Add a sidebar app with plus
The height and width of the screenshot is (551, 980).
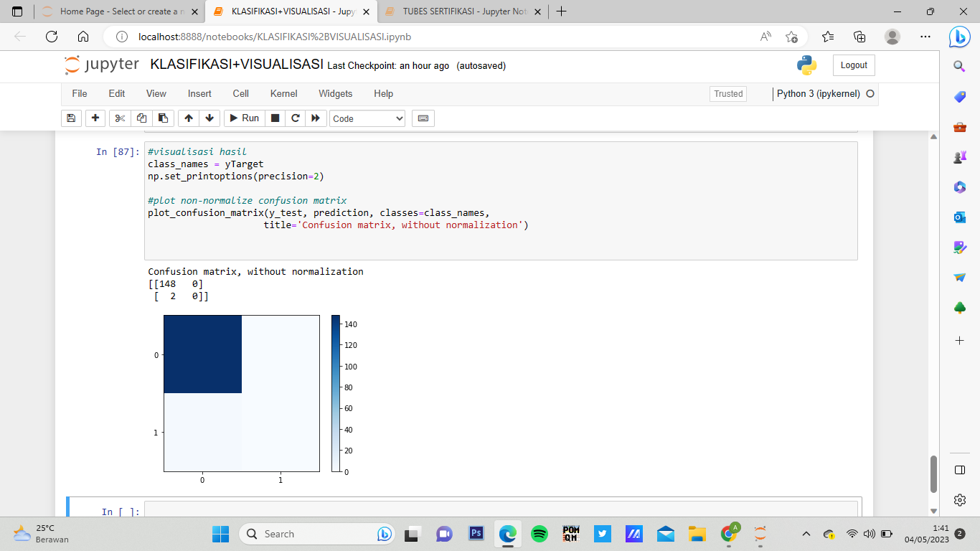pyautogui.click(x=960, y=340)
